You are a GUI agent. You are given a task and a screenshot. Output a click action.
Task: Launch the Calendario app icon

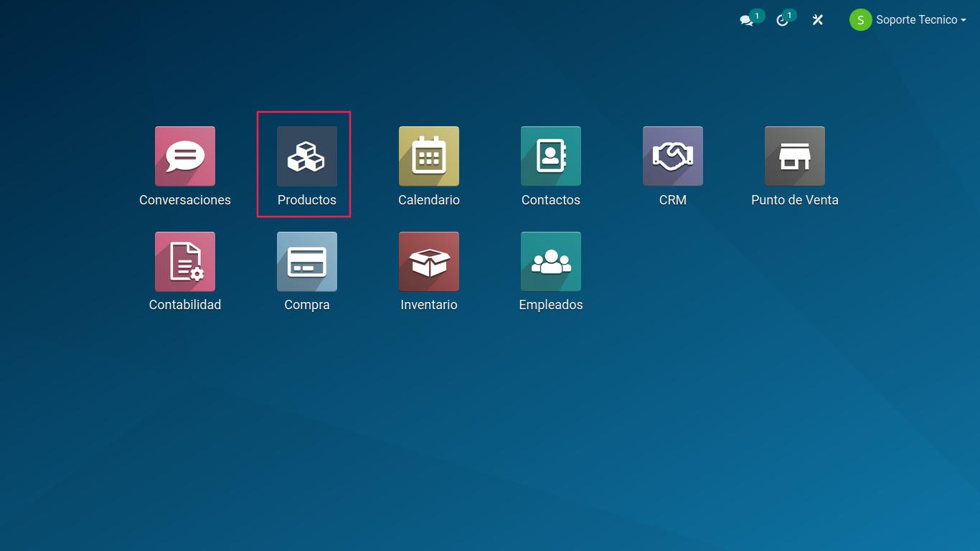(x=429, y=156)
